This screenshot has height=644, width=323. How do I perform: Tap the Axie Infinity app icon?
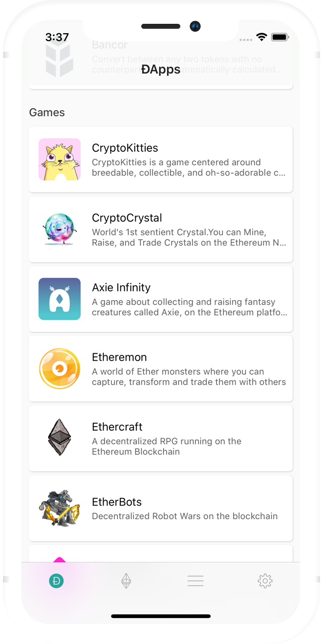[x=59, y=299]
